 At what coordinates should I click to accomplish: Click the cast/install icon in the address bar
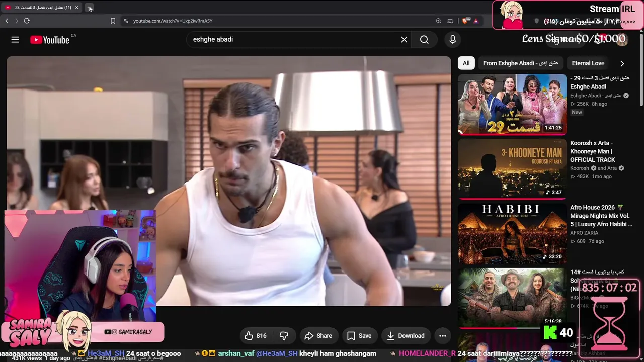click(x=450, y=21)
